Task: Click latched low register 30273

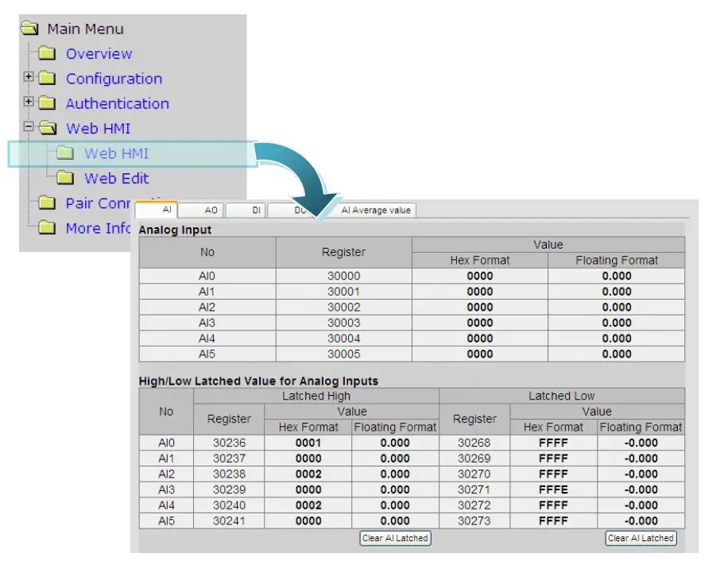Action: 474,520
